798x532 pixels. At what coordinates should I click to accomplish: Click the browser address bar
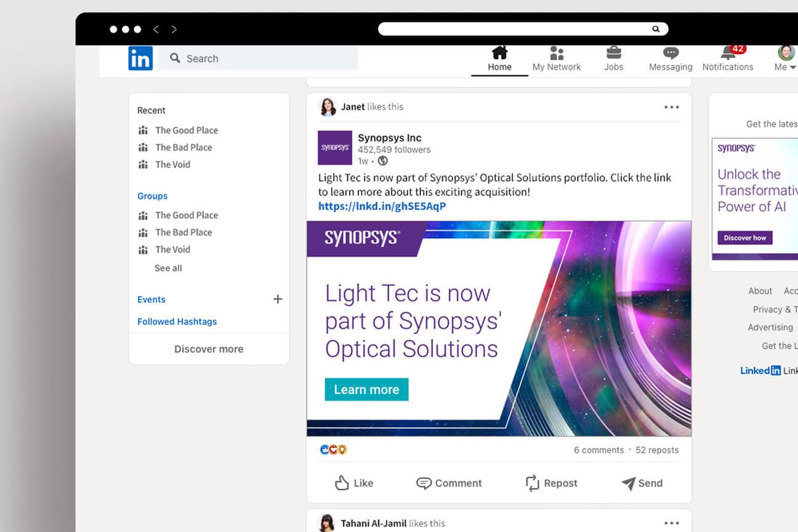(x=523, y=29)
